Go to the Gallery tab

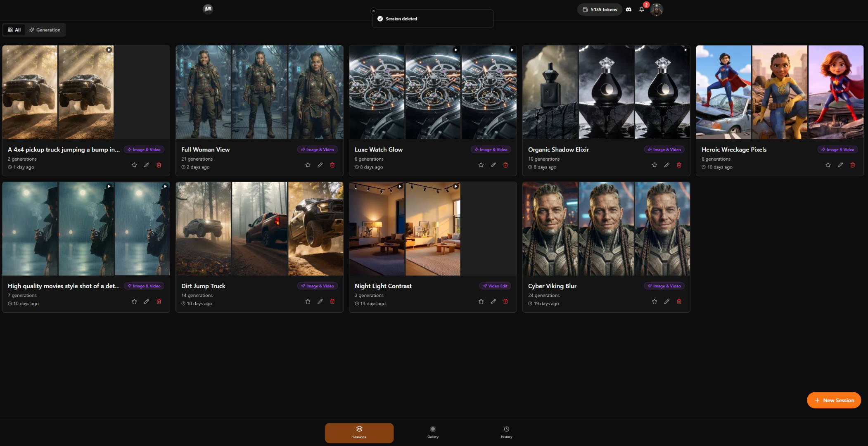(433, 432)
